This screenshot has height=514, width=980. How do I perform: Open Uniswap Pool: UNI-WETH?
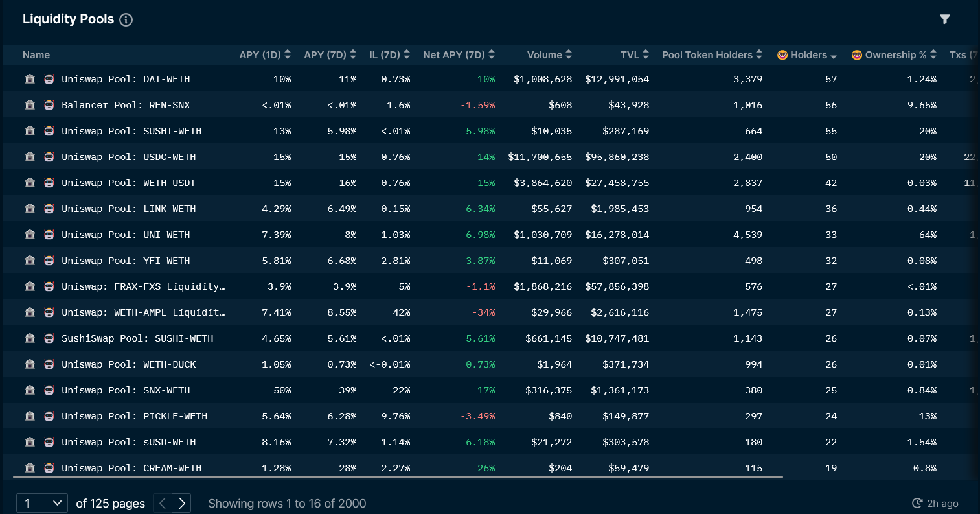click(x=126, y=235)
